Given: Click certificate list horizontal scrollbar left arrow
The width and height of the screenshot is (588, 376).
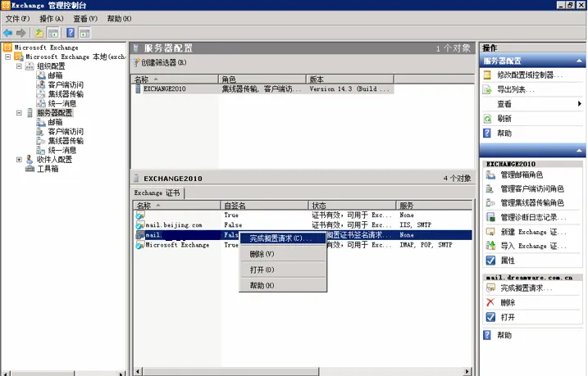Looking at the screenshot, I should [x=138, y=372].
